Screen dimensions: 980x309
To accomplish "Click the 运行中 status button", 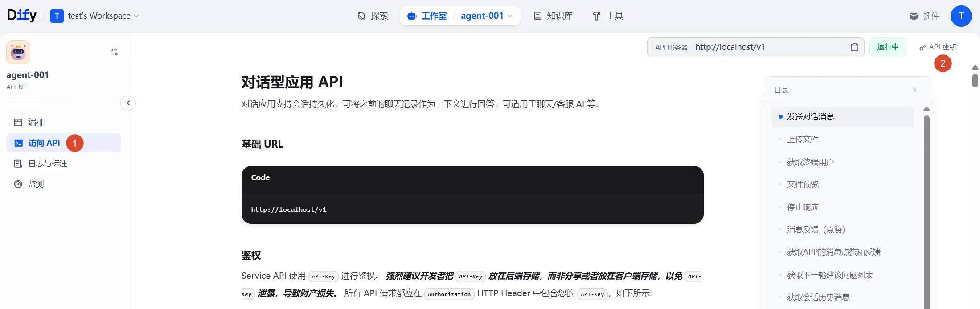I will 888,47.
